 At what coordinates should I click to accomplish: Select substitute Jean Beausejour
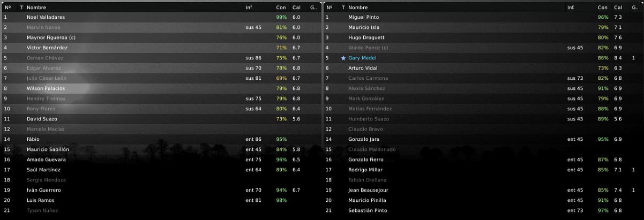click(x=368, y=190)
